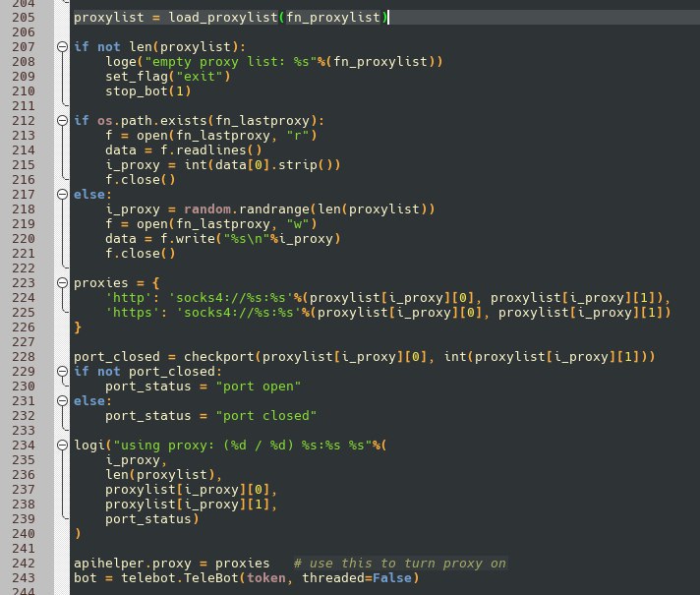Click 'random.randrange' call on line 218
Viewport: 700px width, 595px height.
(x=247, y=209)
